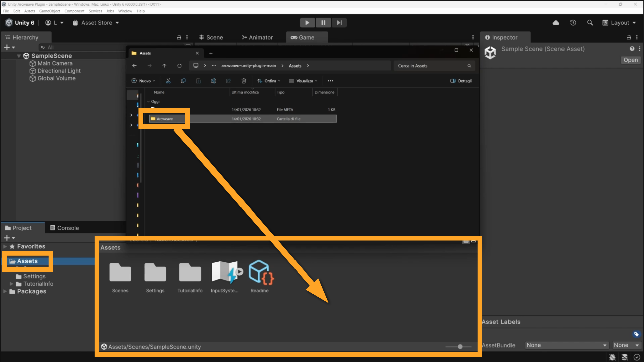Open the Component menu
The width and height of the screenshot is (644, 362).
(x=74, y=11)
